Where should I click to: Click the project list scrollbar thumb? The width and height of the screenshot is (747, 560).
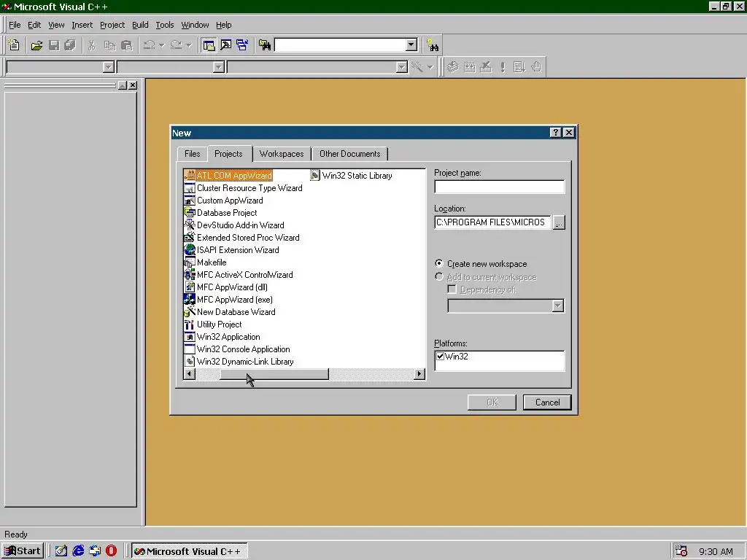click(274, 374)
